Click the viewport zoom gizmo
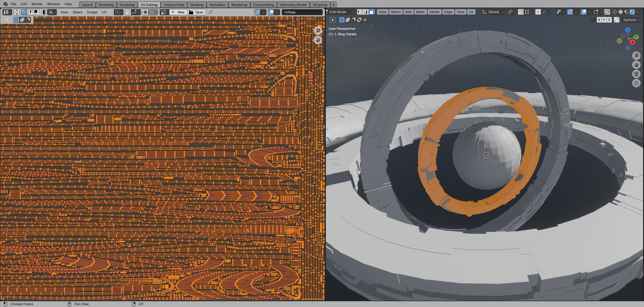 coord(636,56)
